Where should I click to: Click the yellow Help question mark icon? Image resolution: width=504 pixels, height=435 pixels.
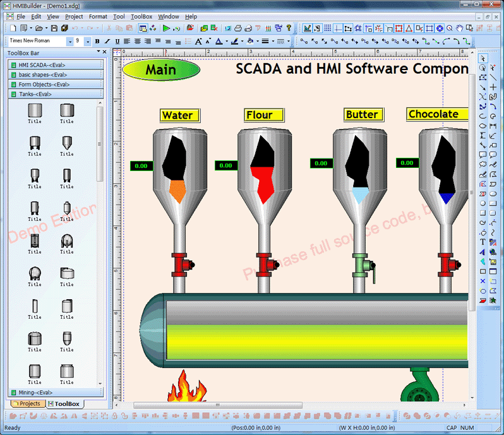coord(289,28)
